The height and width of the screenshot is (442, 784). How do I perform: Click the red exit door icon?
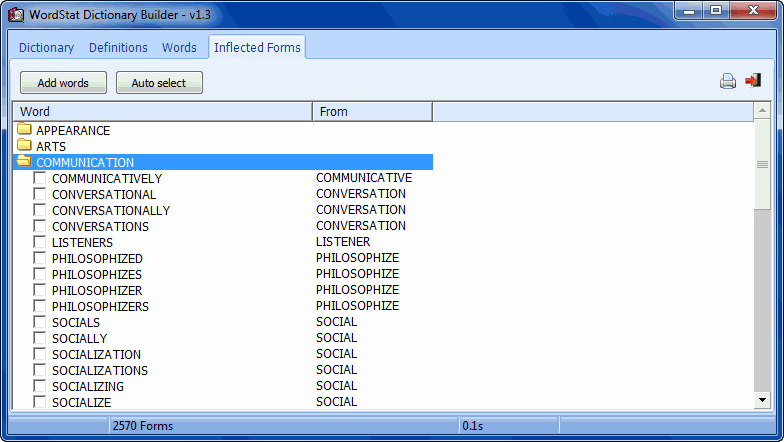coord(753,81)
